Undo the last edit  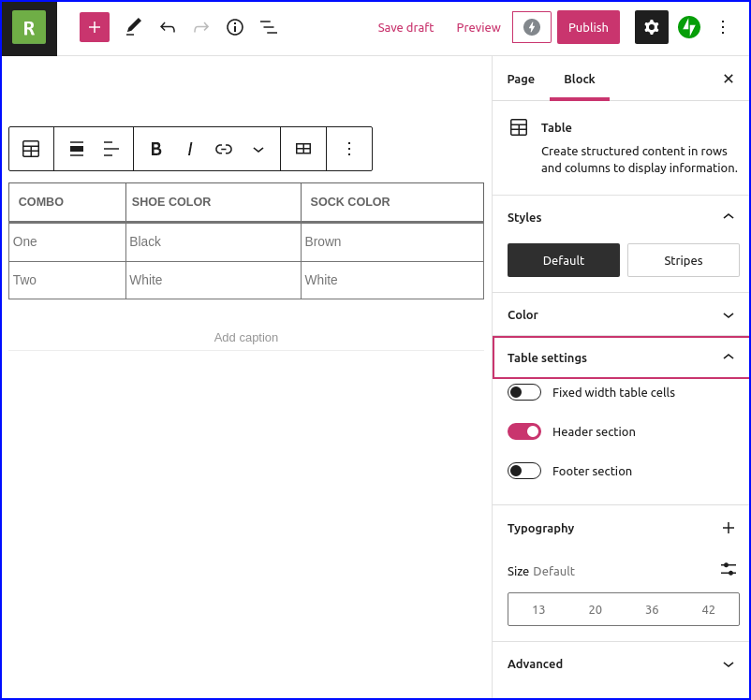[168, 27]
